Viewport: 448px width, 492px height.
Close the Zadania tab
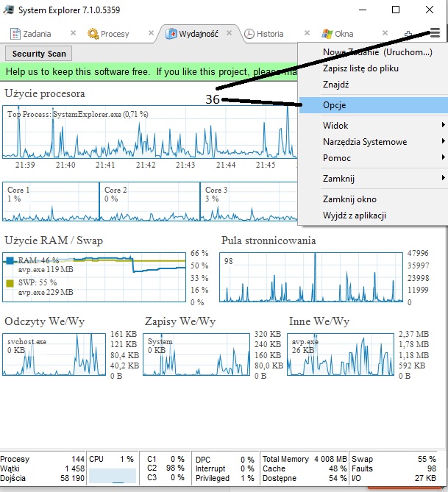pyautogui.click(x=73, y=32)
